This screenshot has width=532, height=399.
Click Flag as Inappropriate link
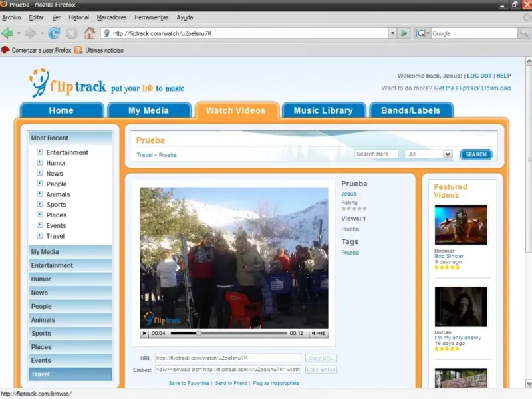click(x=276, y=383)
